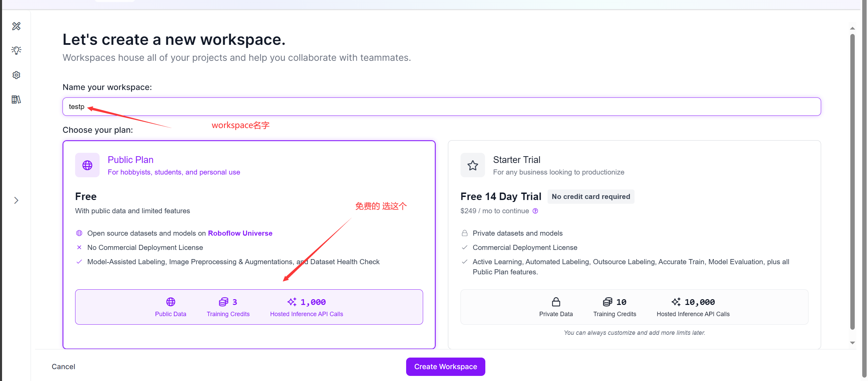Open settings gear icon in the sidebar
The width and height of the screenshot is (868, 381).
(16, 75)
